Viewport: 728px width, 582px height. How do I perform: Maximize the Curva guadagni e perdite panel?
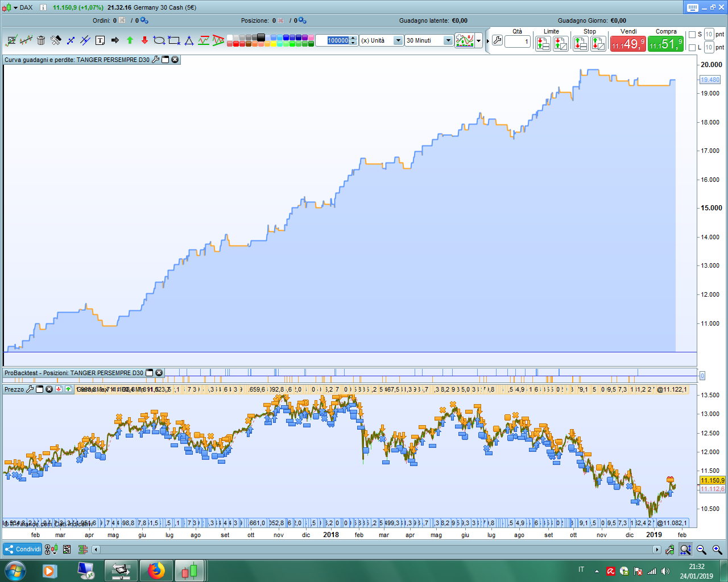(166, 59)
